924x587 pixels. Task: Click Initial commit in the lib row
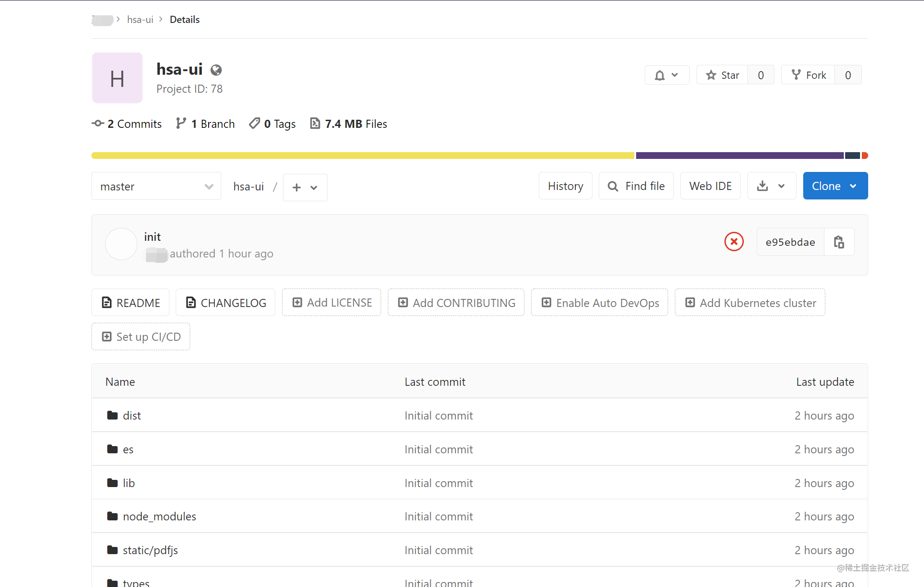pyautogui.click(x=438, y=483)
